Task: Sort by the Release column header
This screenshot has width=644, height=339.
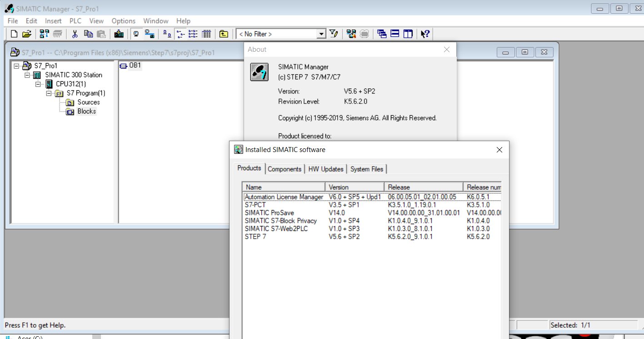Action: [x=424, y=187]
